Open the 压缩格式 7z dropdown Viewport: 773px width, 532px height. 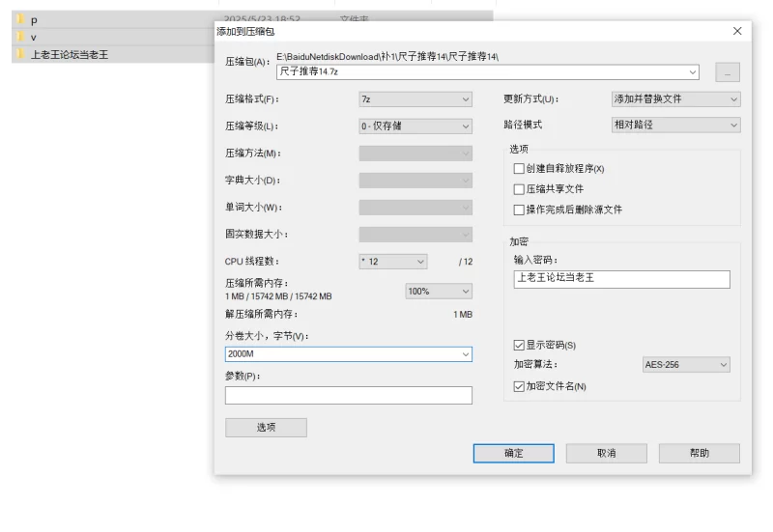click(x=415, y=99)
